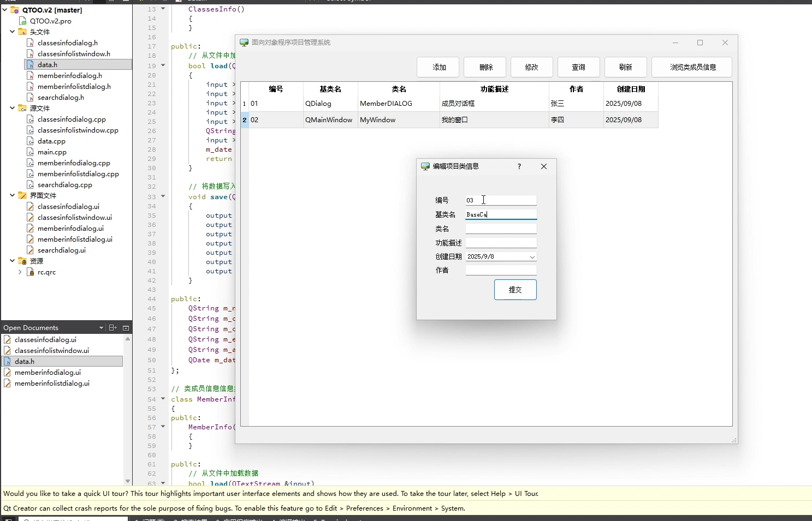Click the searchdialog.h file icon
Screen dimensions: 812x521
[31, 97]
